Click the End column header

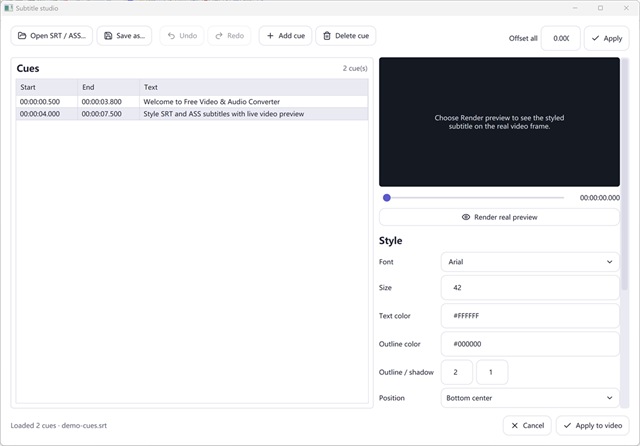tap(108, 87)
